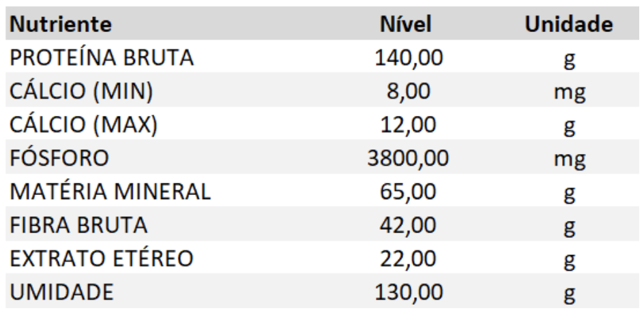
Task: Click the 22,00 level value
Action: click(409, 259)
